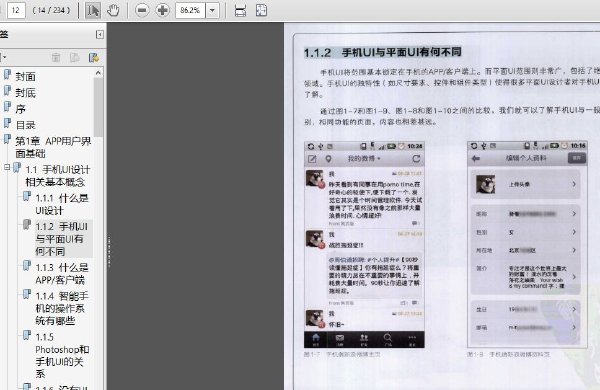Click the zoom in plus button
This screenshot has height=390, width=600.
(x=162, y=10)
